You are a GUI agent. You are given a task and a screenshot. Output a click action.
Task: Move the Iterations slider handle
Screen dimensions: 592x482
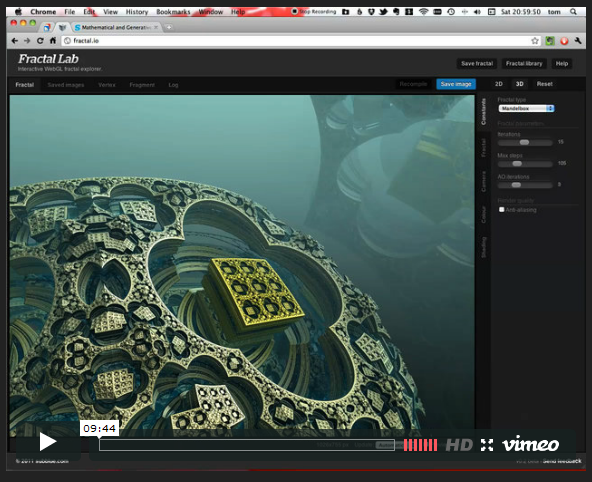(524, 142)
